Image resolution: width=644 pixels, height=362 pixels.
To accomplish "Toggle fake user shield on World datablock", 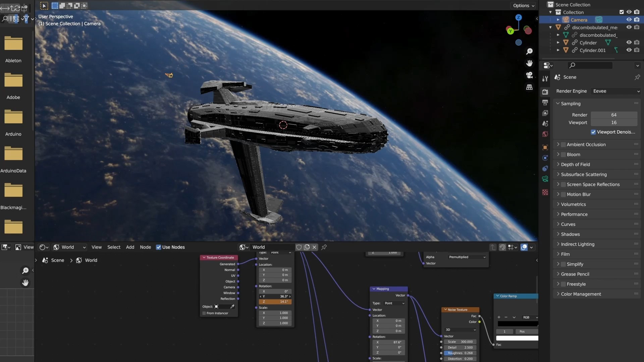I will pyautogui.click(x=299, y=247).
